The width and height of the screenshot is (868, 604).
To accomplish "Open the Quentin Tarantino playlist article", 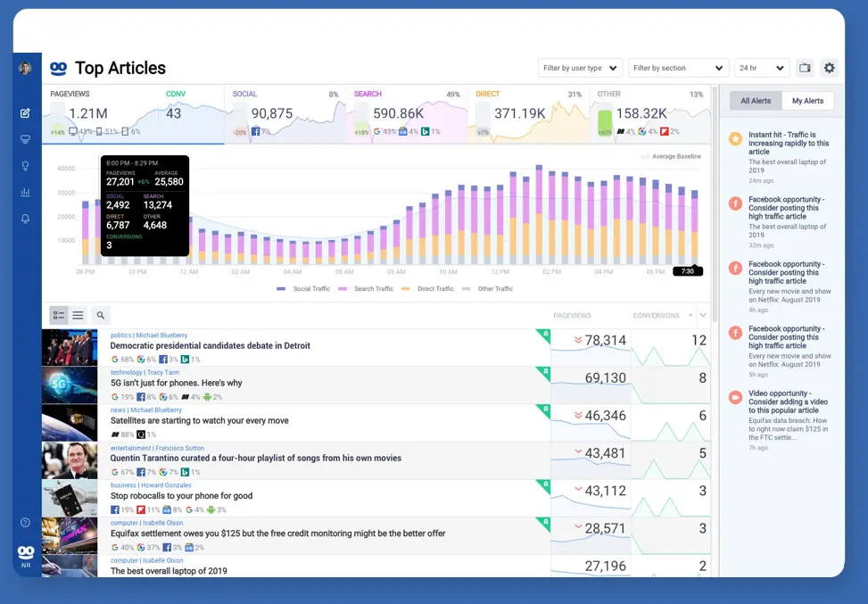I will 256,459.
